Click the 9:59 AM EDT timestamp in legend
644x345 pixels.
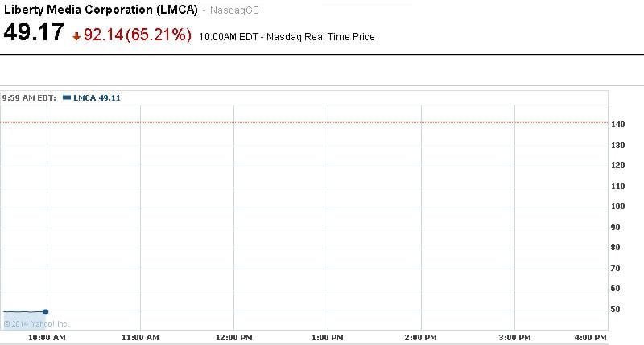29,98
